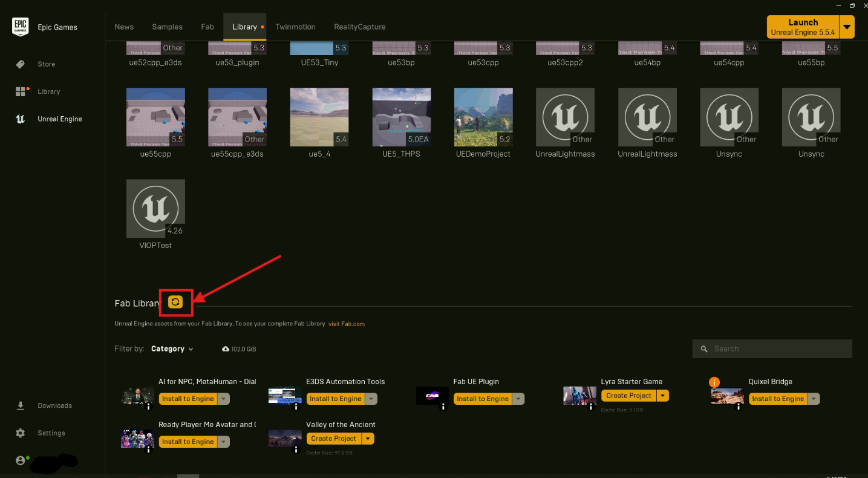The height and width of the screenshot is (478, 868).
Task: Open the Filter by Category dropdown
Action: (172, 349)
